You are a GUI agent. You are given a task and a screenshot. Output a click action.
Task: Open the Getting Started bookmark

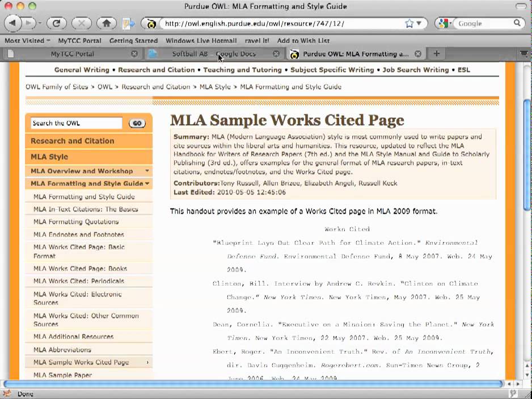point(133,41)
